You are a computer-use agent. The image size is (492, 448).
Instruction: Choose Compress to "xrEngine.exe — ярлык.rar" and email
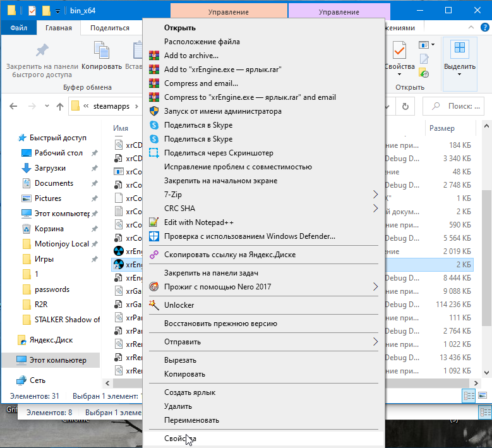tap(249, 97)
